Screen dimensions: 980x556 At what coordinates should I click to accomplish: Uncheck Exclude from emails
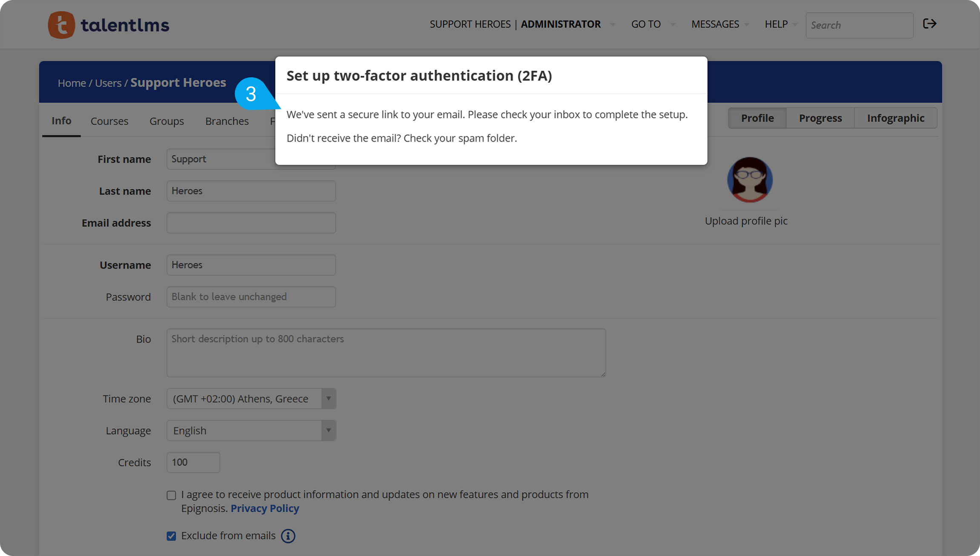point(171,536)
